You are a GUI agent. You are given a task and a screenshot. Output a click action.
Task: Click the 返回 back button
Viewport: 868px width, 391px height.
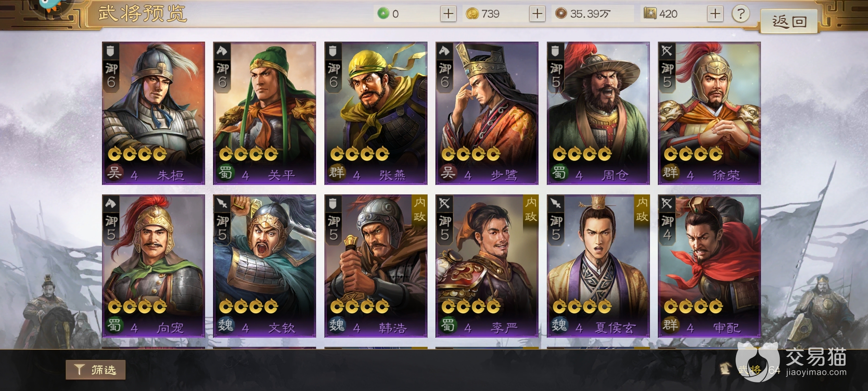tap(789, 22)
